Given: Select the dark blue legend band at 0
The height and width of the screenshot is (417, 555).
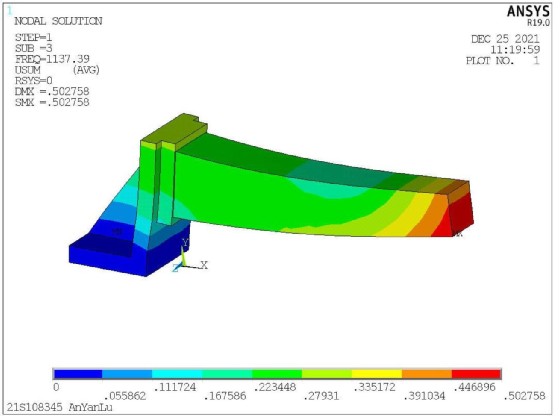Looking at the screenshot, I should (x=78, y=374).
